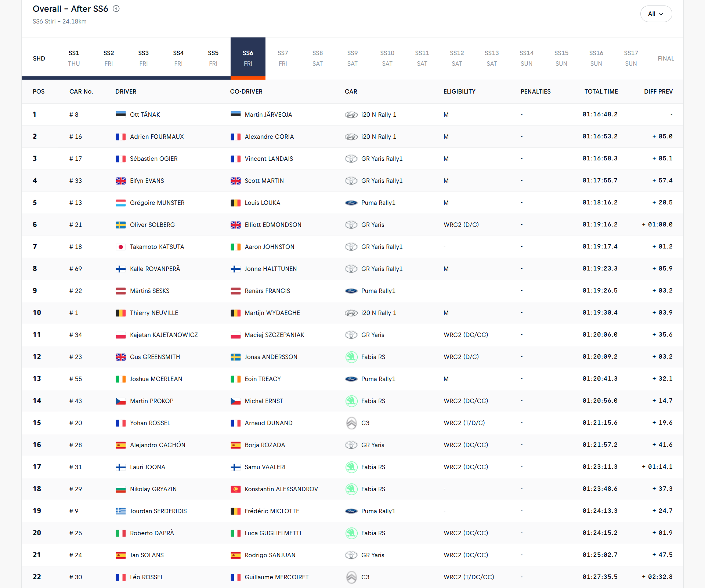Click driver name Thierry NEUVILLE
The image size is (705, 588).
(154, 313)
